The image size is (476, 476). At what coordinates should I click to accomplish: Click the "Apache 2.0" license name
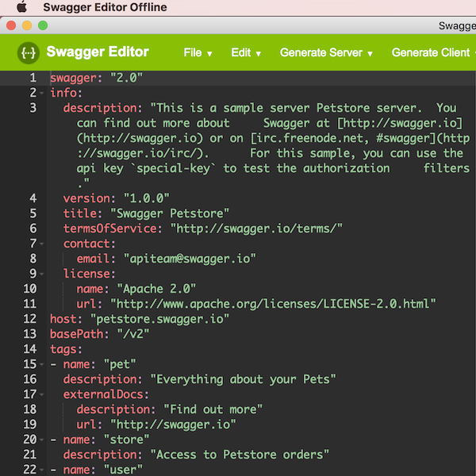156,289
